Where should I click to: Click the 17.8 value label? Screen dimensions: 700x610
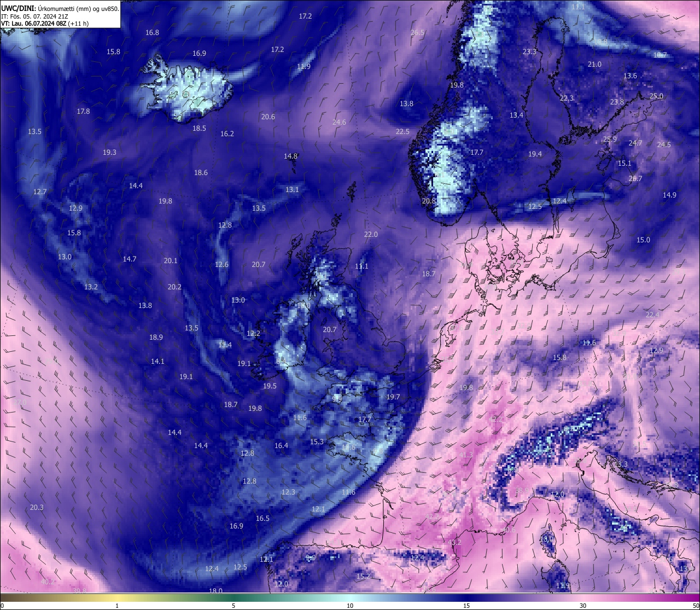[x=83, y=112]
